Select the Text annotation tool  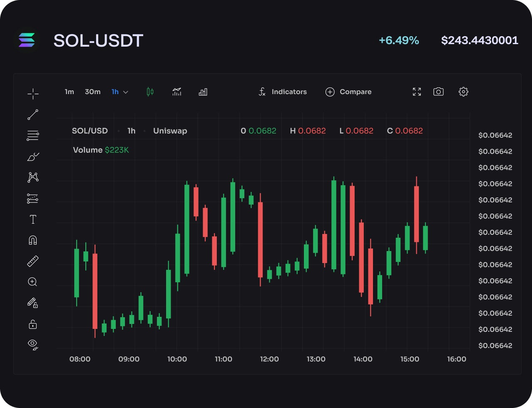coord(33,219)
